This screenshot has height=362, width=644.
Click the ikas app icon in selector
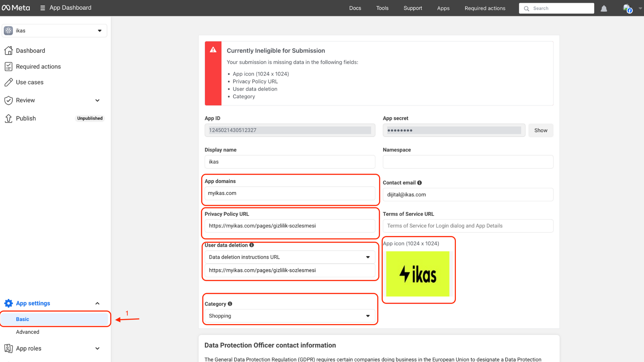pos(9,31)
